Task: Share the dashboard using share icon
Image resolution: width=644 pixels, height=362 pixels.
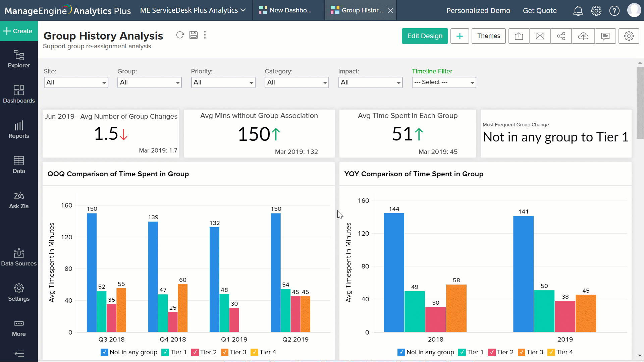Action: pyautogui.click(x=561, y=36)
